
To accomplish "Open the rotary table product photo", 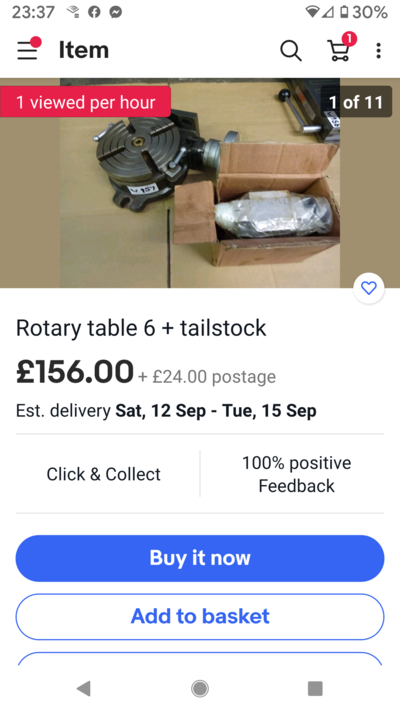I will (200, 183).
